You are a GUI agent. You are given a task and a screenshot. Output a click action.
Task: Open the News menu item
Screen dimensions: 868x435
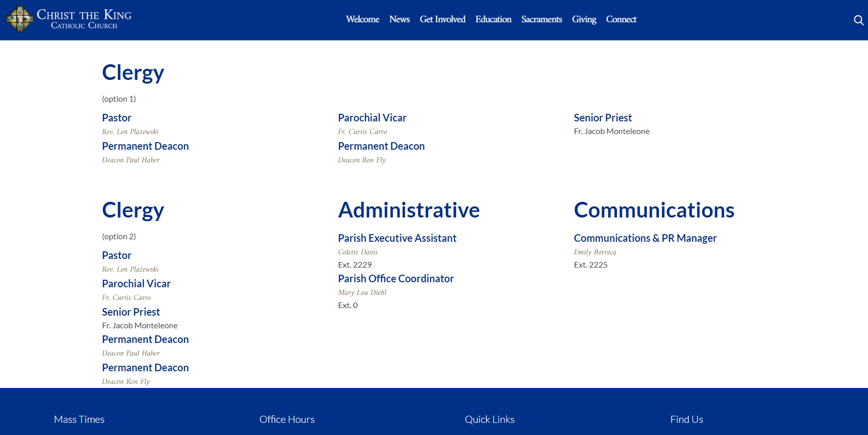point(399,19)
